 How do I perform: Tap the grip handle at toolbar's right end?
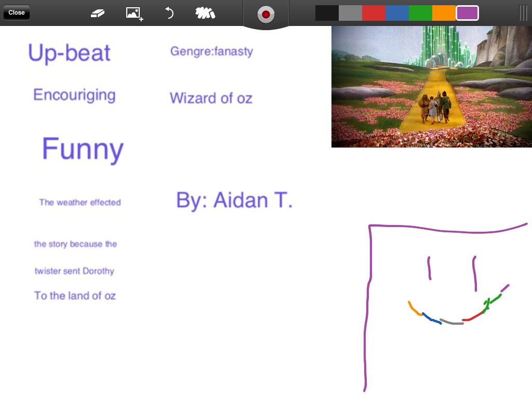click(x=523, y=13)
